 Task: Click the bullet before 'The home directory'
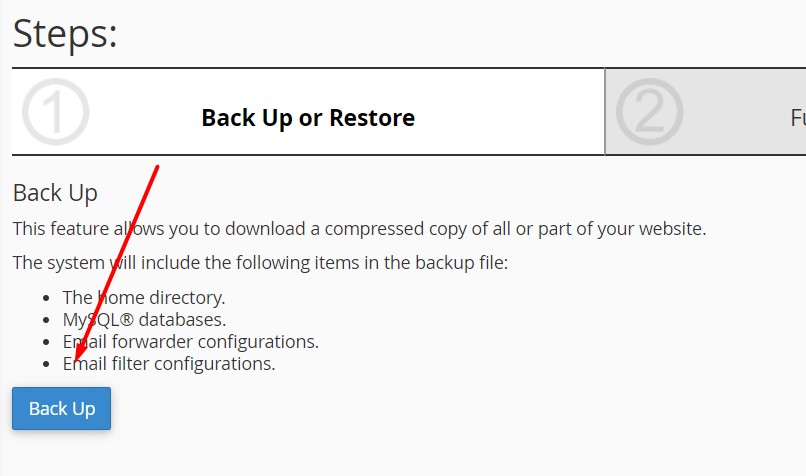click(x=50, y=298)
